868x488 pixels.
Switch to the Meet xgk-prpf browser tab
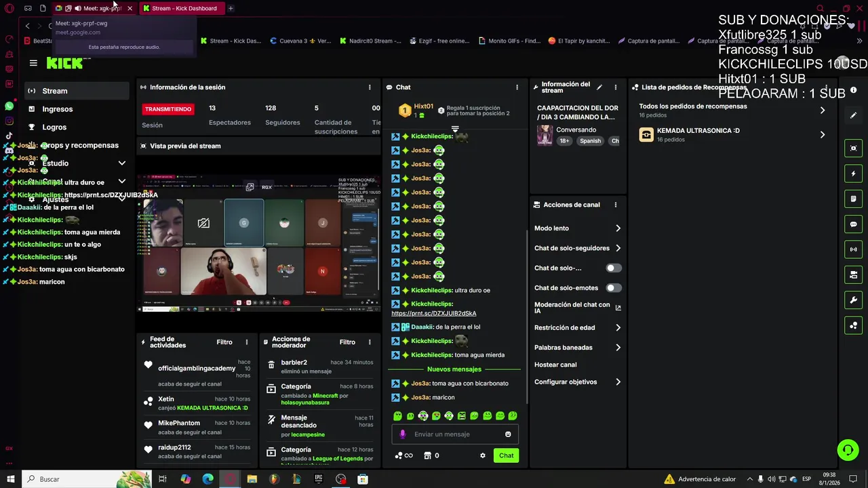[x=94, y=8]
